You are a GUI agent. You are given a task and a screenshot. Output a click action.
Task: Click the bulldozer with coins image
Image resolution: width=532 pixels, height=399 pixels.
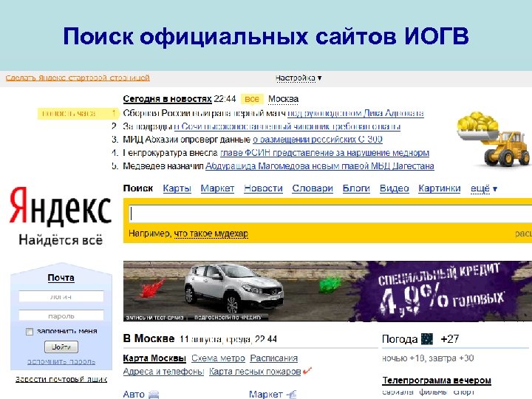(x=493, y=138)
